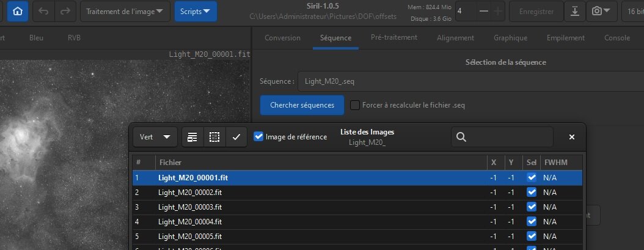Enable Forcer à recalculer le fichier .seq
The width and height of the screenshot is (644, 250).
[x=355, y=105]
